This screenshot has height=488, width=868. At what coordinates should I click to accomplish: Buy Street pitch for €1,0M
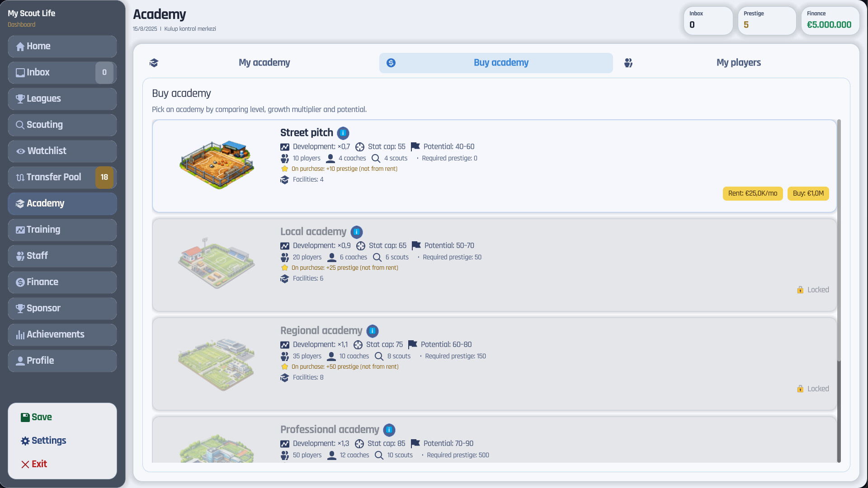pos(808,193)
